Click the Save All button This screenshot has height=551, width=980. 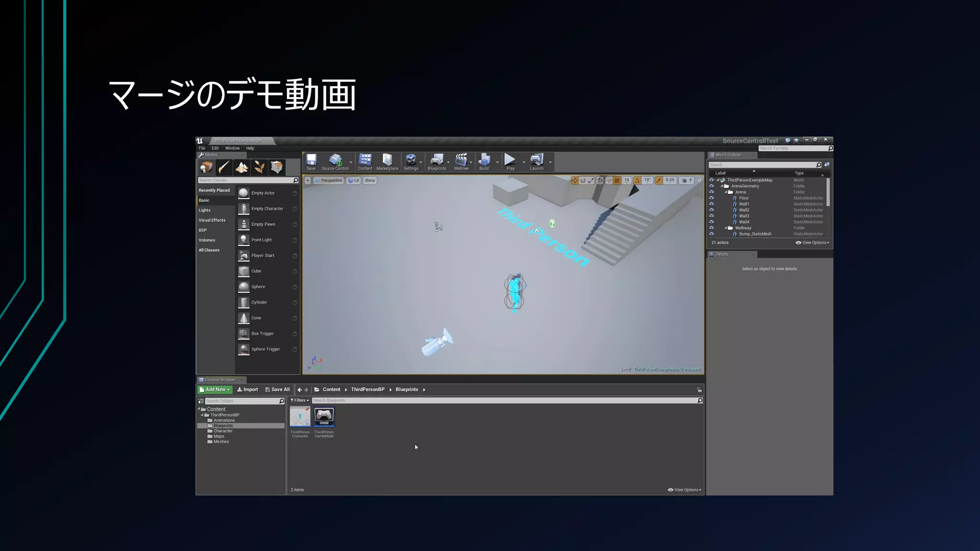278,390
